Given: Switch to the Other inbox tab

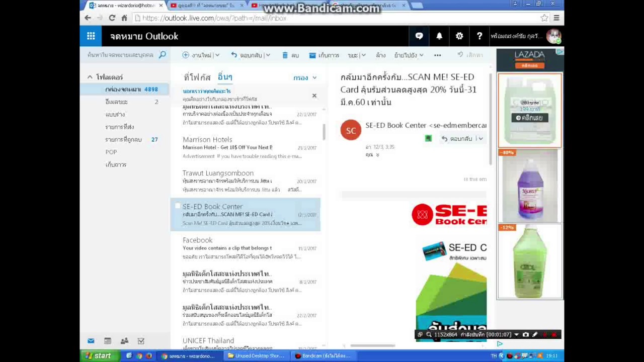Looking at the screenshot, I should coord(225,77).
